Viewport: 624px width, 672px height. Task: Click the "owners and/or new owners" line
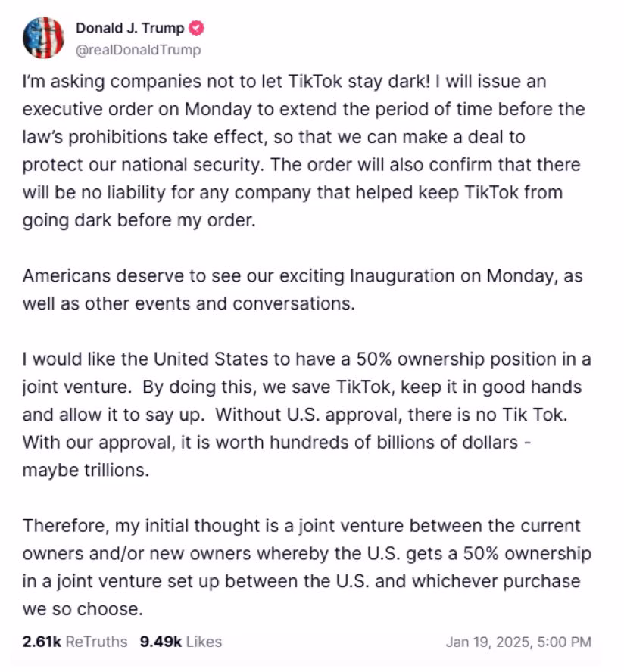pos(306,554)
